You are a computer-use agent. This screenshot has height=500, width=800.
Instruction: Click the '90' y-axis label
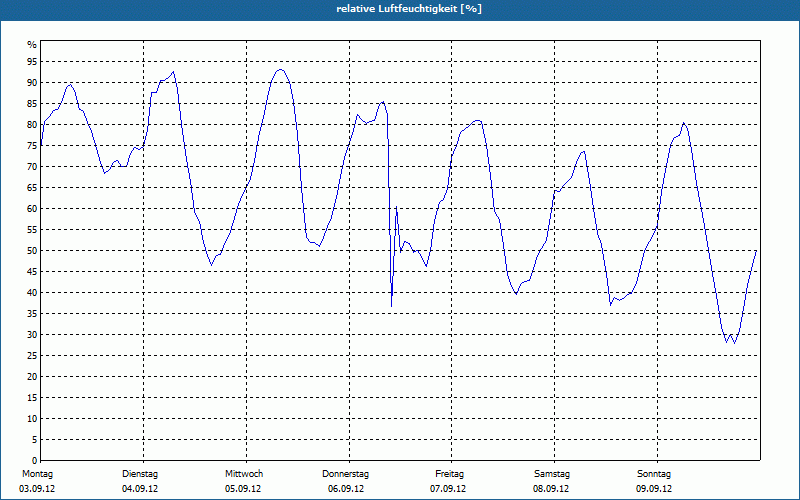[x=32, y=83]
